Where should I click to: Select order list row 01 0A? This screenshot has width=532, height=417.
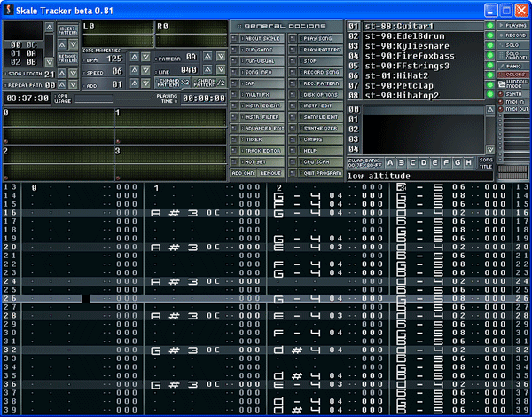[23, 53]
